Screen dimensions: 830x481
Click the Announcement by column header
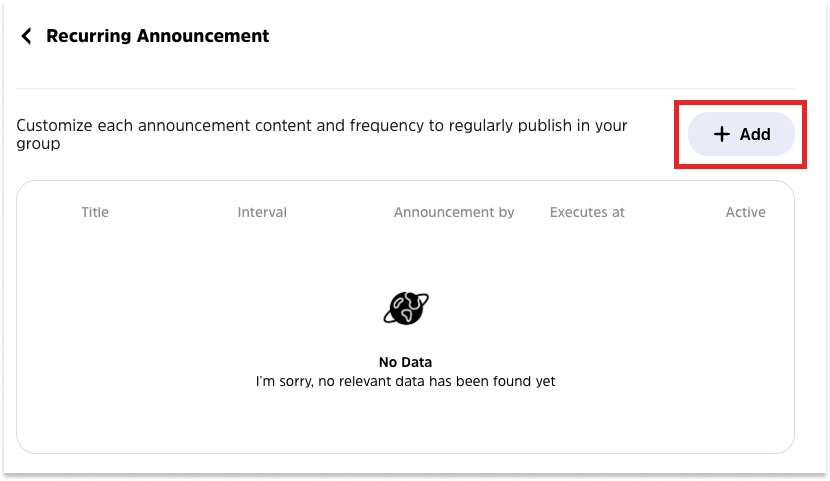(454, 212)
